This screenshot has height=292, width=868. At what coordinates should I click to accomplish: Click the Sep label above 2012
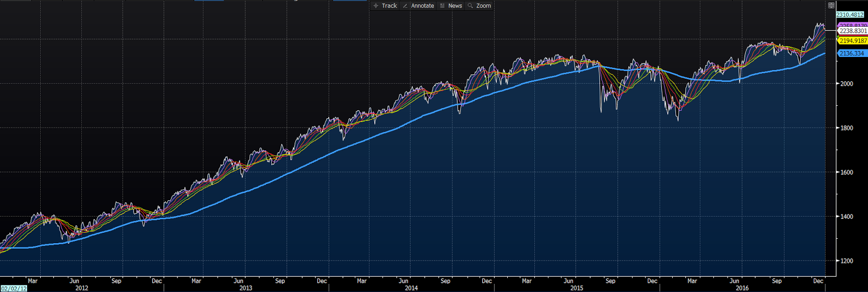116,281
